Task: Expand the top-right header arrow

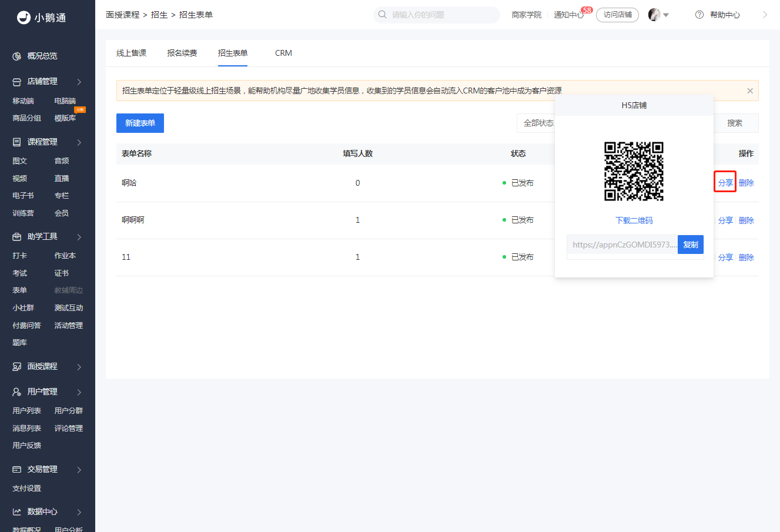Action: point(765,15)
